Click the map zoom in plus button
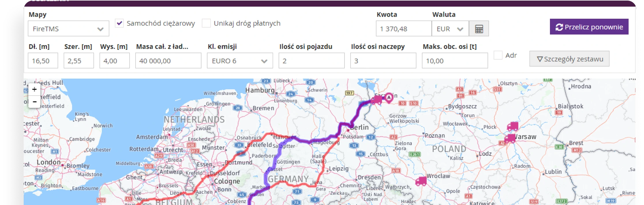Screen dimensions: 644x205 tap(34, 89)
